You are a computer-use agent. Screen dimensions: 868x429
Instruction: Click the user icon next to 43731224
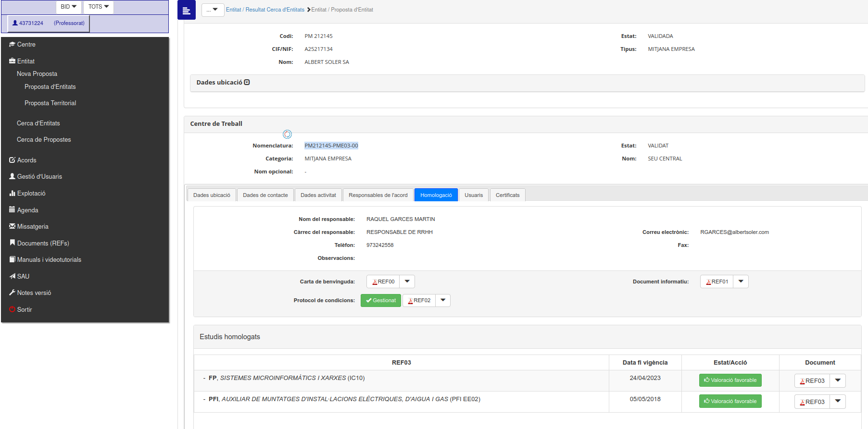pyautogui.click(x=15, y=23)
